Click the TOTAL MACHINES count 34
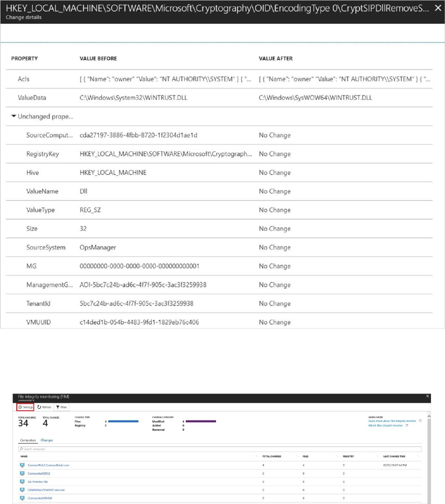This screenshot has width=445, height=504. click(x=23, y=423)
